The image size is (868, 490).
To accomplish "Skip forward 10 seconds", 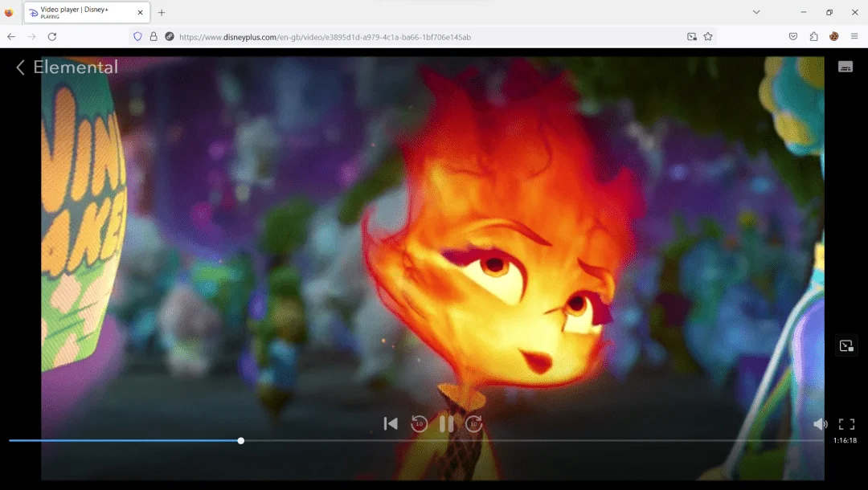I will coord(474,423).
